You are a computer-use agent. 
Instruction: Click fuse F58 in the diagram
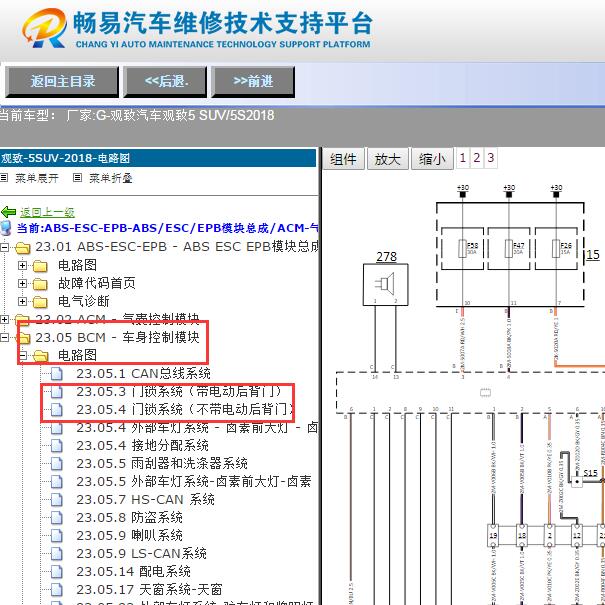462,248
